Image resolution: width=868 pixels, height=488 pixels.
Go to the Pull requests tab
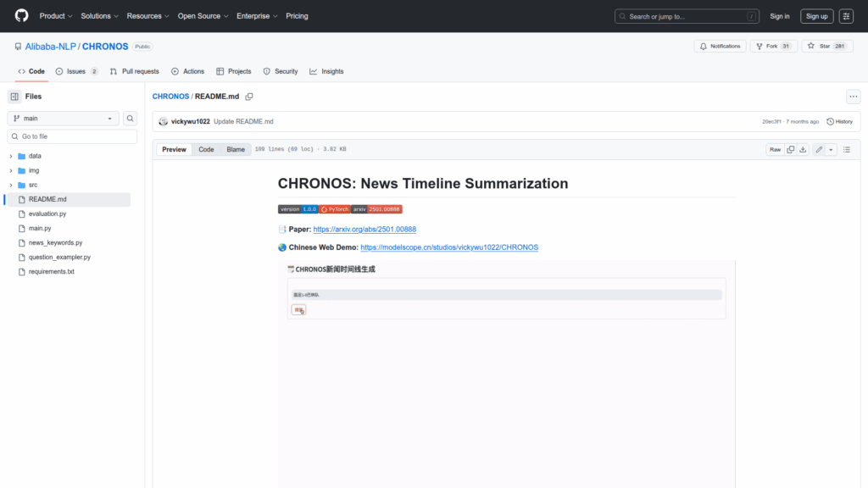[x=134, y=71]
